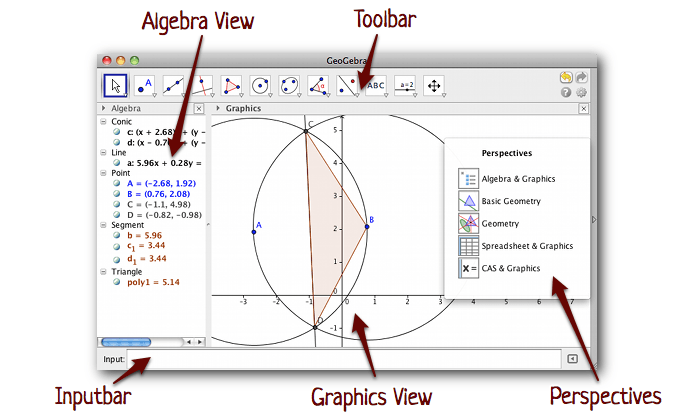Open Help question mark icon
The image size is (700, 420).
click(x=566, y=92)
